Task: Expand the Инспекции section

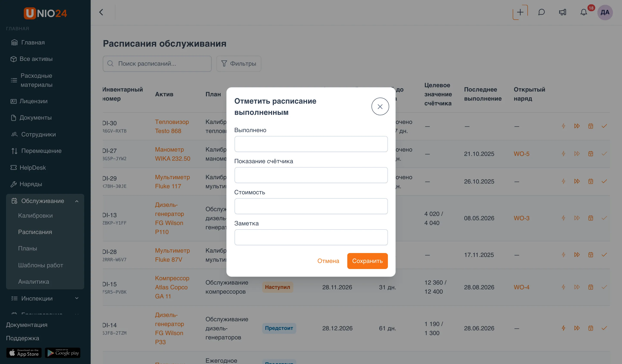Action: [x=45, y=298]
